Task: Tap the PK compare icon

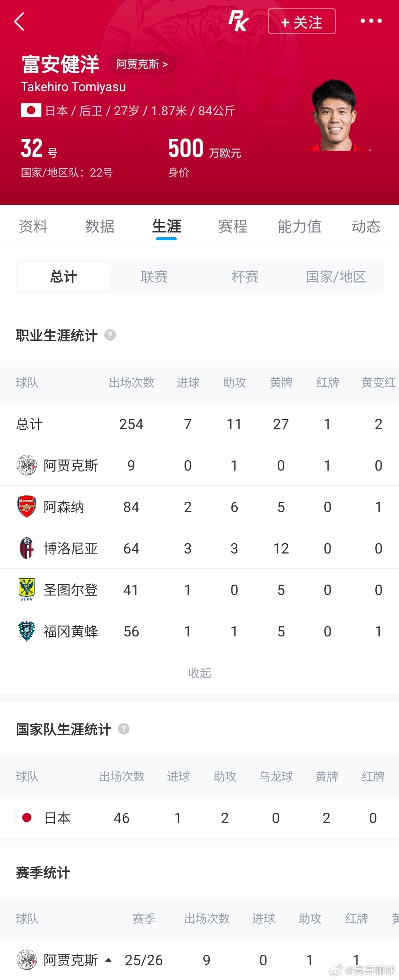Action: 238,21
